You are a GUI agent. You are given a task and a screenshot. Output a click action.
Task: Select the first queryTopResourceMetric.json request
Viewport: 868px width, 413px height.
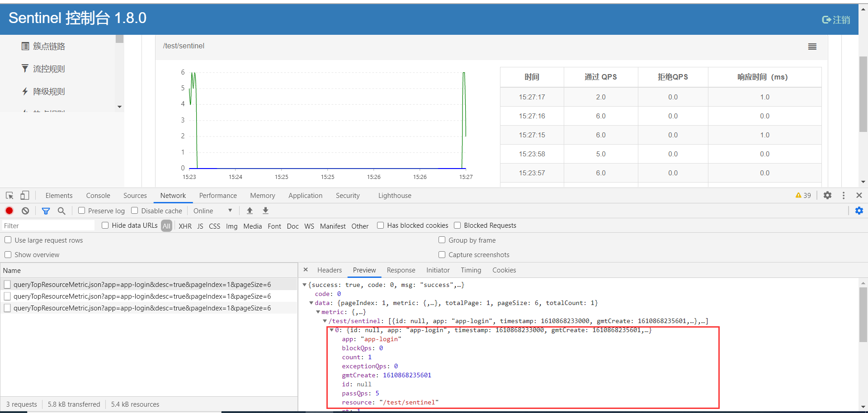tap(149, 284)
